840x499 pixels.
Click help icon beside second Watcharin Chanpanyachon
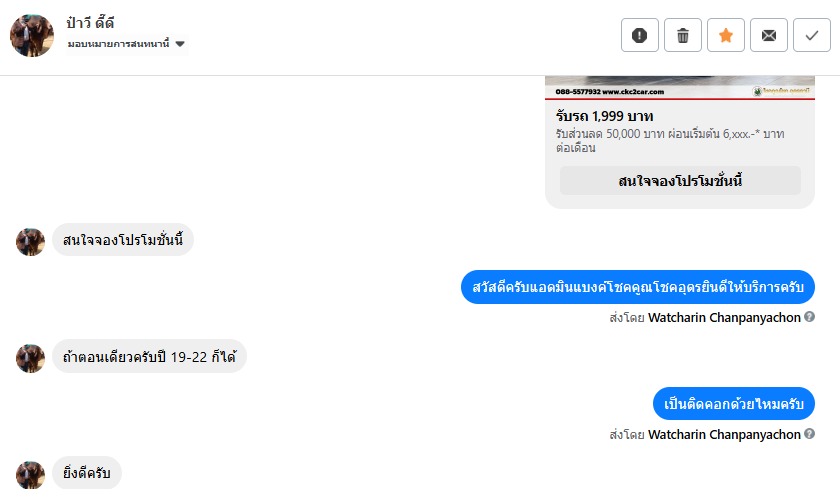[x=809, y=435]
